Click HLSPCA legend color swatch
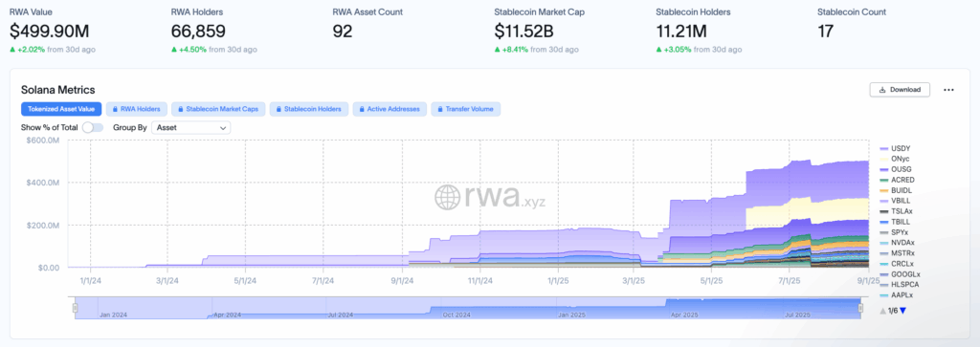 pos(883,285)
